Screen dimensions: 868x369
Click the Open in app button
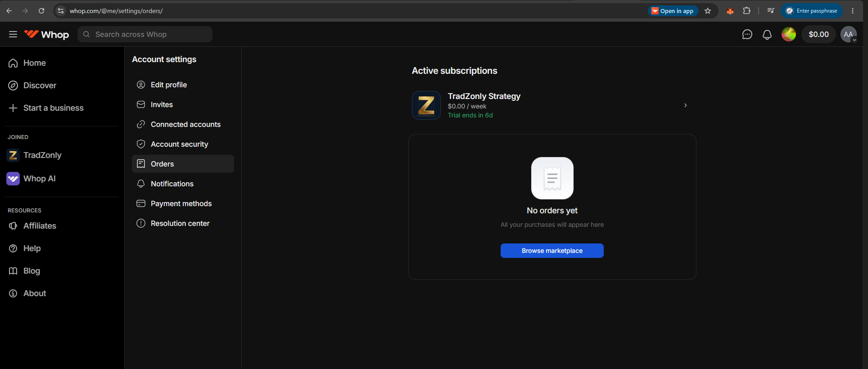(x=673, y=11)
